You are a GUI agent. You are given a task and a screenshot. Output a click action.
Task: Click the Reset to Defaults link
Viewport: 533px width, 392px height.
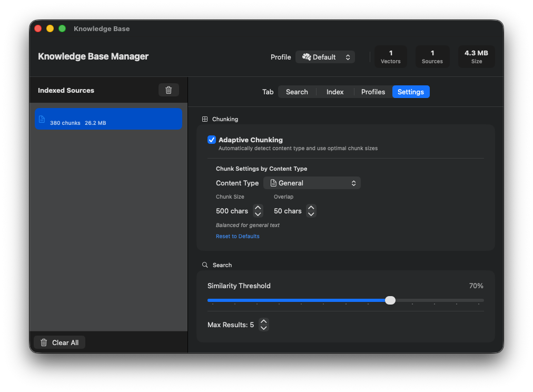coord(238,236)
